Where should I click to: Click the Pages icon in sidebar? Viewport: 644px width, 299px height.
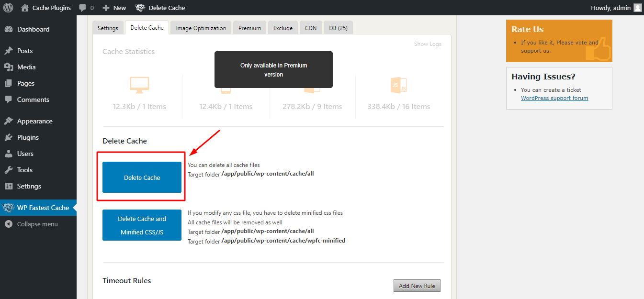click(x=9, y=83)
